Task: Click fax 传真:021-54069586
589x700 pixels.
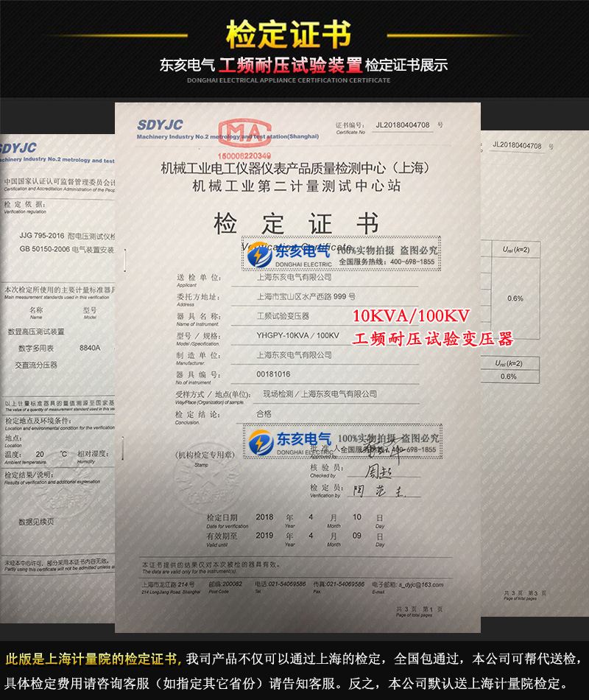Action: [x=339, y=584]
